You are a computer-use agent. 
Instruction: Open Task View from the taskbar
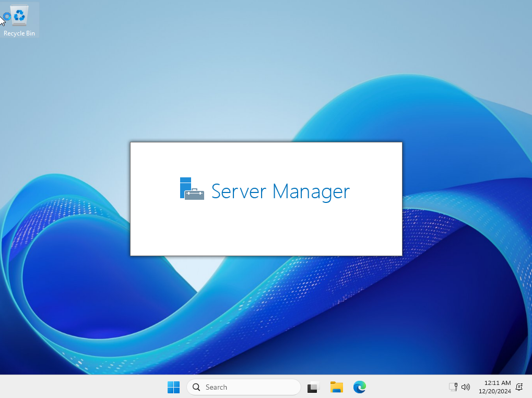point(313,387)
